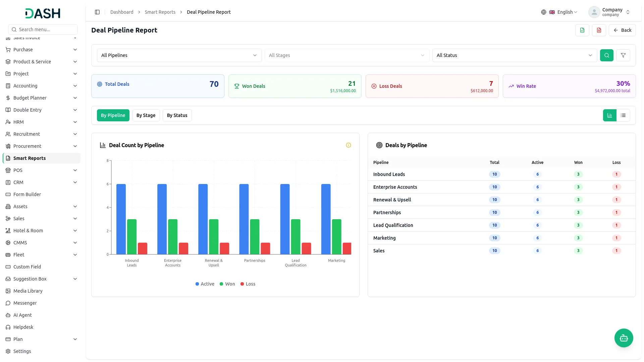Click the Total Deals target icon
Screen dimensions: 644x362
click(100, 84)
